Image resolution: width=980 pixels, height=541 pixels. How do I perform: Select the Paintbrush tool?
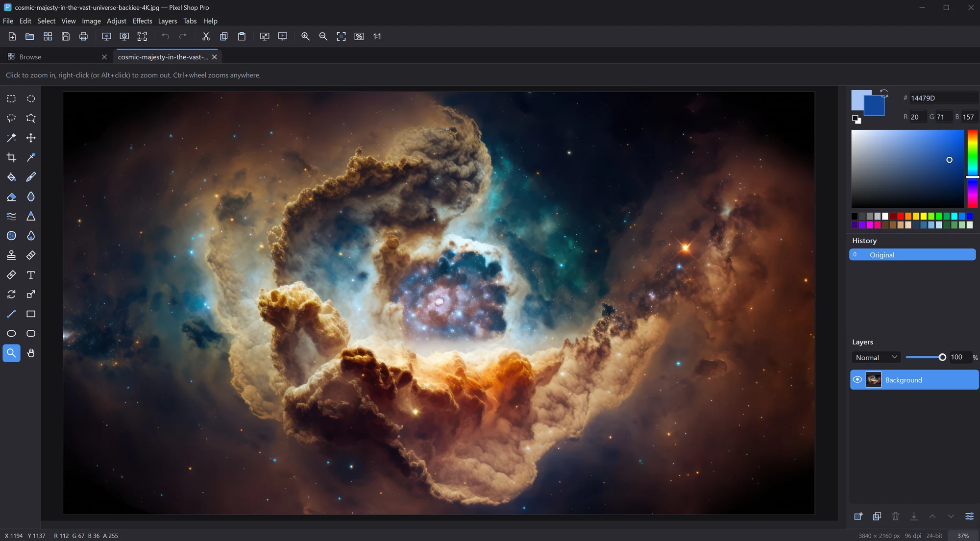coord(31,177)
